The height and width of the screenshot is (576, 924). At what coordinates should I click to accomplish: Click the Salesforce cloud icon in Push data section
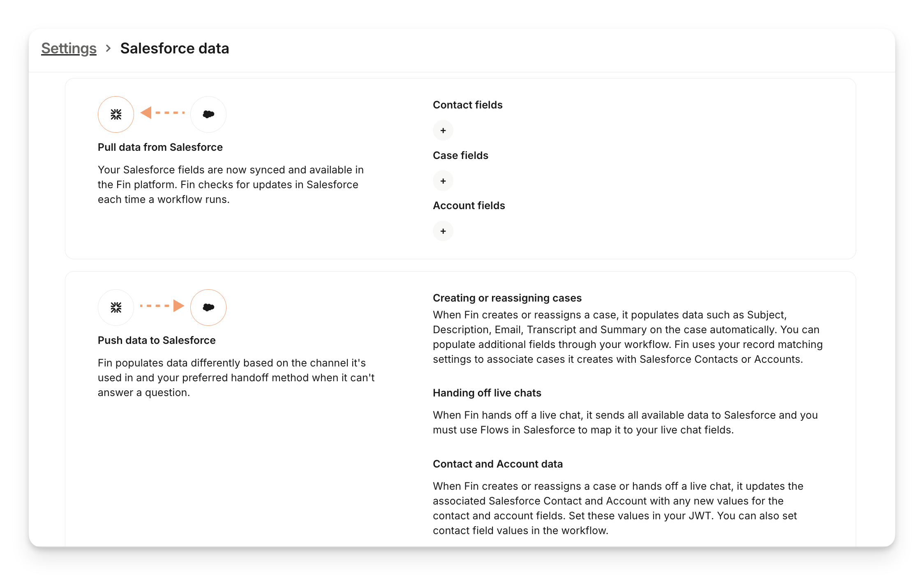208,308
